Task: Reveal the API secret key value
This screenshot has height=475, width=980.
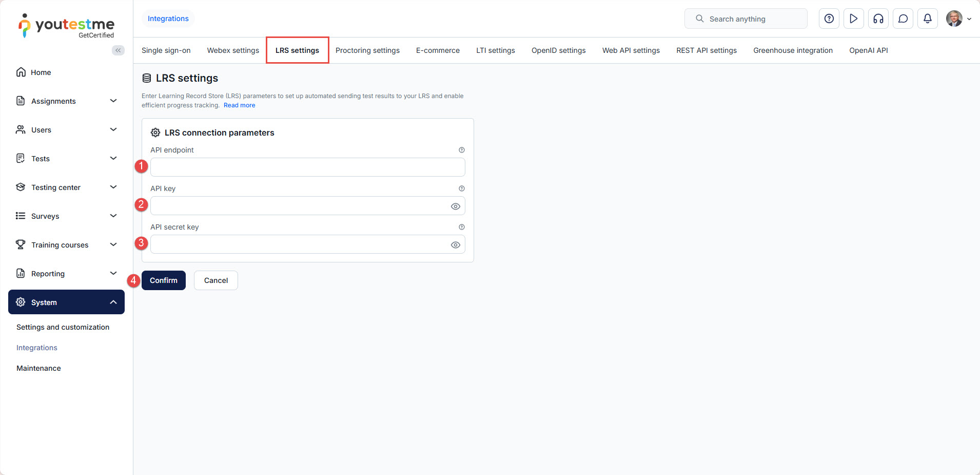Action: coord(455,245)
